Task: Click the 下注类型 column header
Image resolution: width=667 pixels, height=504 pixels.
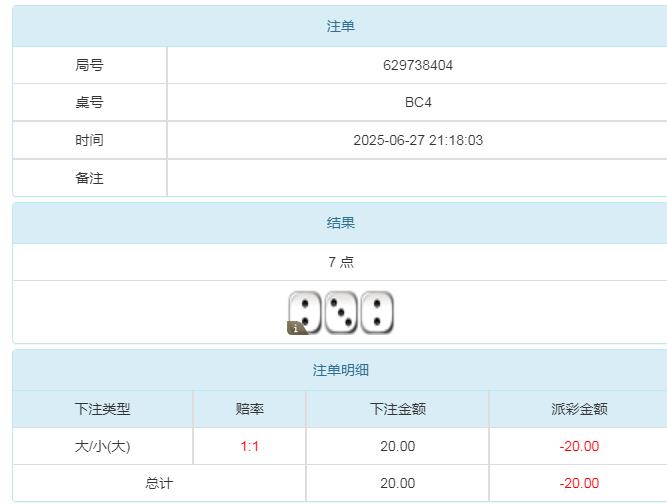Action: click(102, 408)
